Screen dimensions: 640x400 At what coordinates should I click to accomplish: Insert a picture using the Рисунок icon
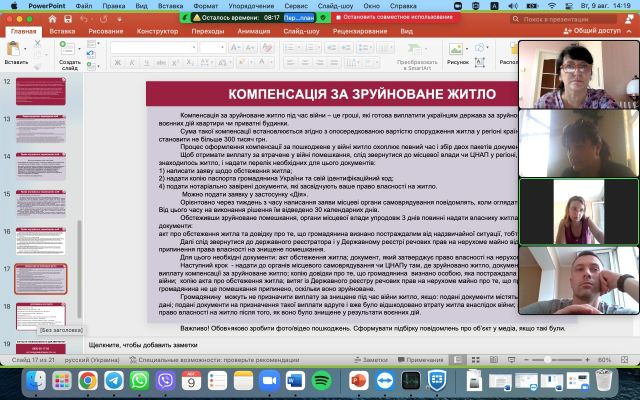456,49
